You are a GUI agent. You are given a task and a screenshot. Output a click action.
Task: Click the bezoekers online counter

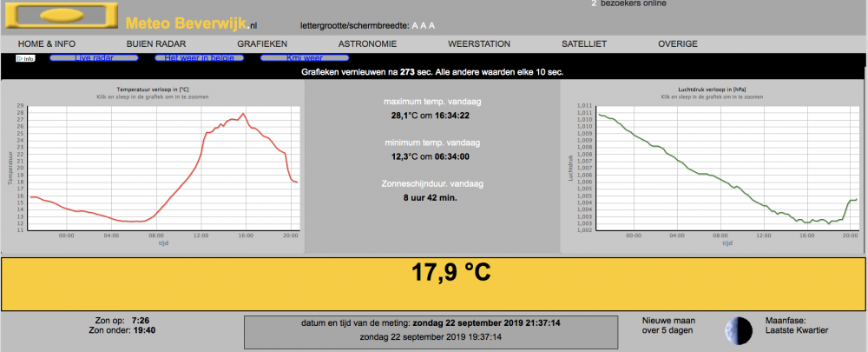[x=628, y=3]
